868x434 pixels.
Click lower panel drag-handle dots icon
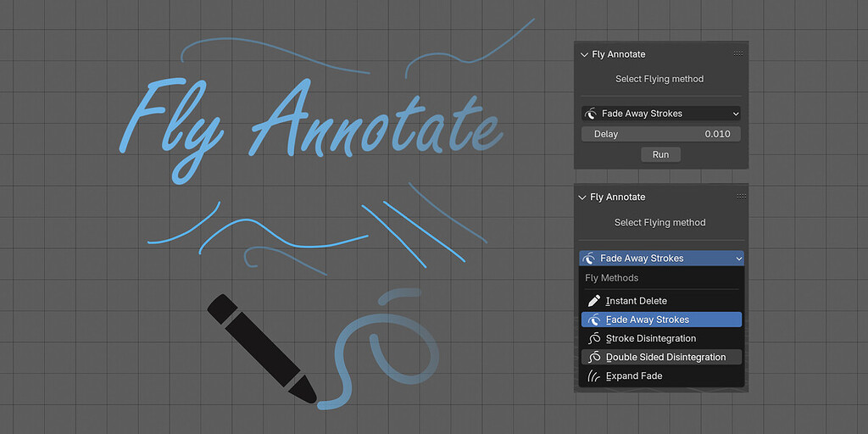pos(741,196)
